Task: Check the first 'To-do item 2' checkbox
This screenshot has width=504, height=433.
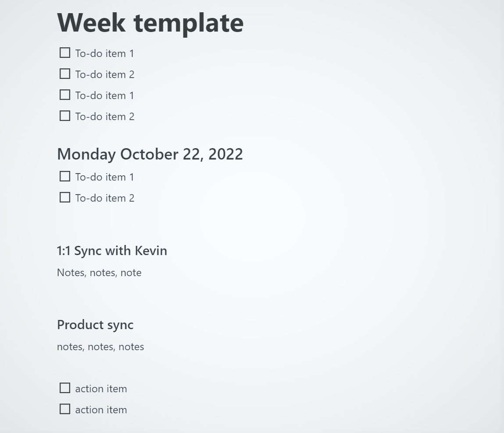Action: pyautogui.click(x=64, y=73)
